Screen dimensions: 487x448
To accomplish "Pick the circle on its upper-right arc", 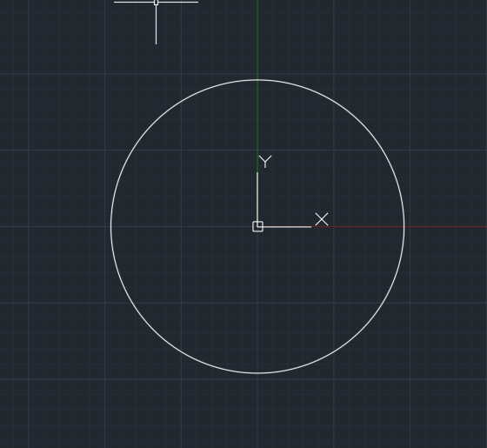I will pos(361,123).
